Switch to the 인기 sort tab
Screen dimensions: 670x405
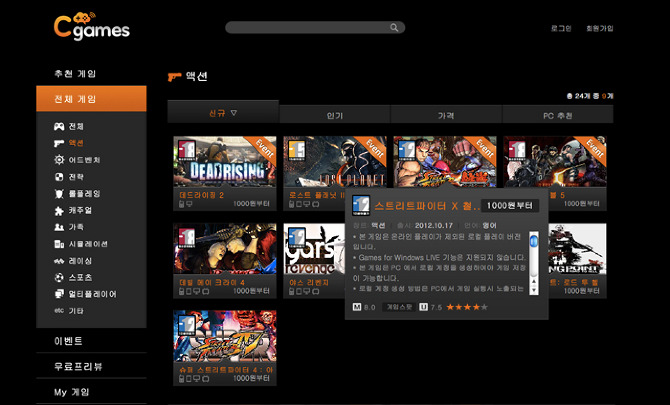click(335, 115)
